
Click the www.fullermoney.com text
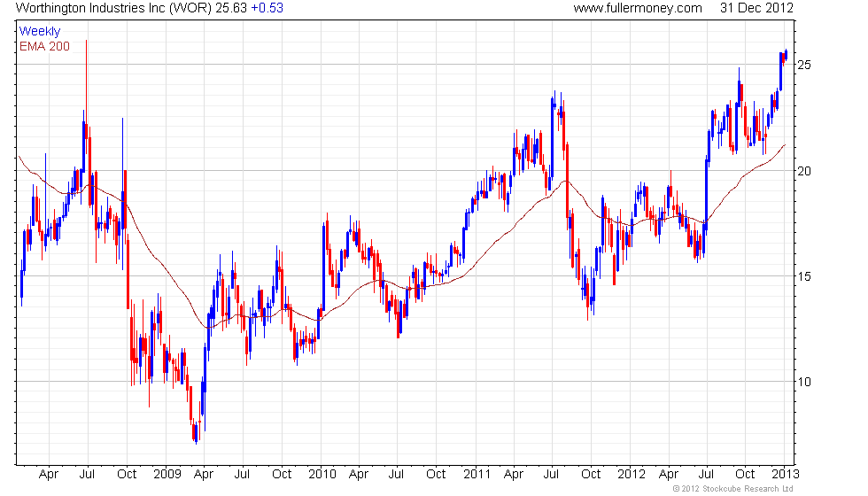click(x=638, y=8)
